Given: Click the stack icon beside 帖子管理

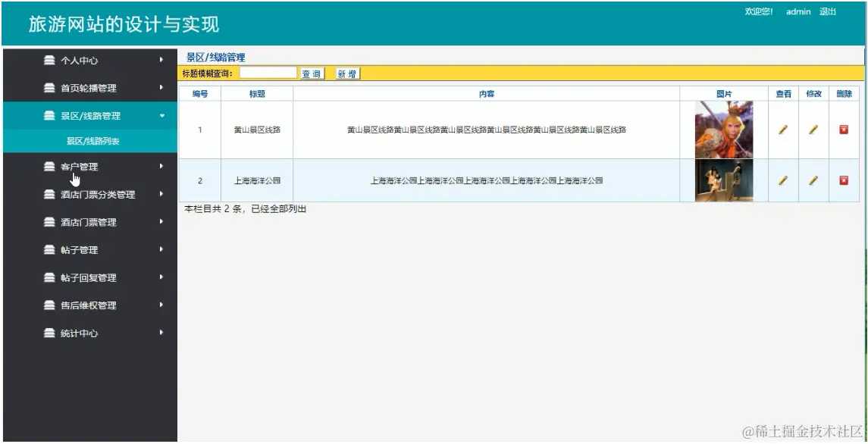Looking at the screenshot, I should pyautogui.click(x=50, y=250).
